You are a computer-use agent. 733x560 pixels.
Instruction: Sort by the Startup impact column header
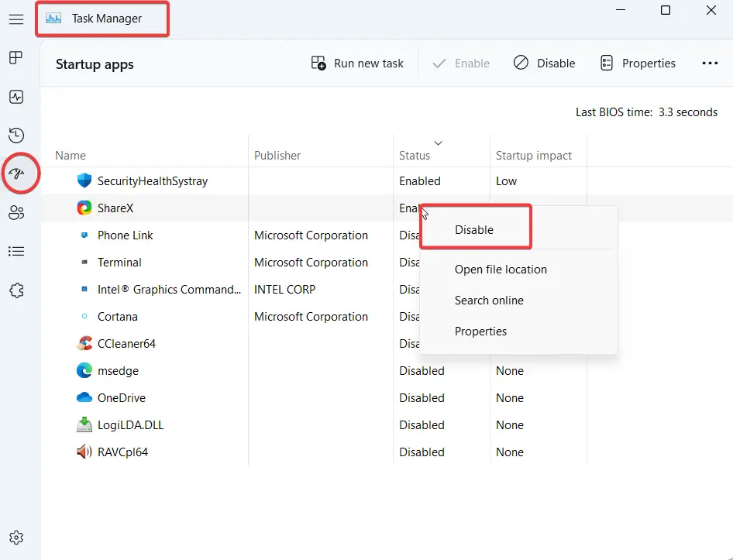point(533,155)
